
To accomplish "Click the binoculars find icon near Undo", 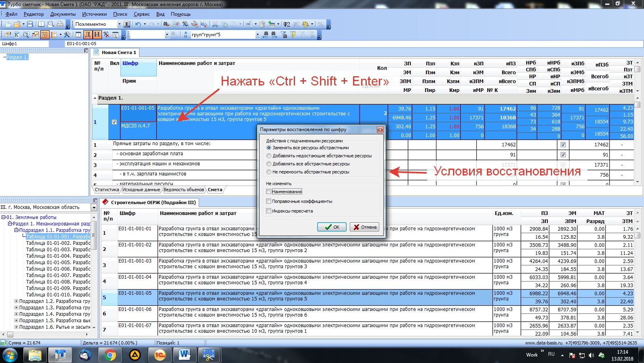I will tap(166, 24).
